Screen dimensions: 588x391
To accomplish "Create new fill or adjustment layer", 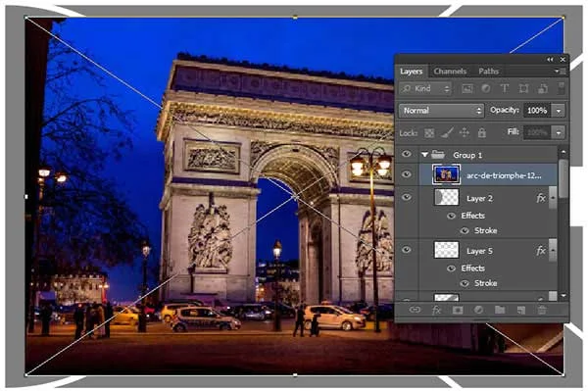I will (478, 310).
